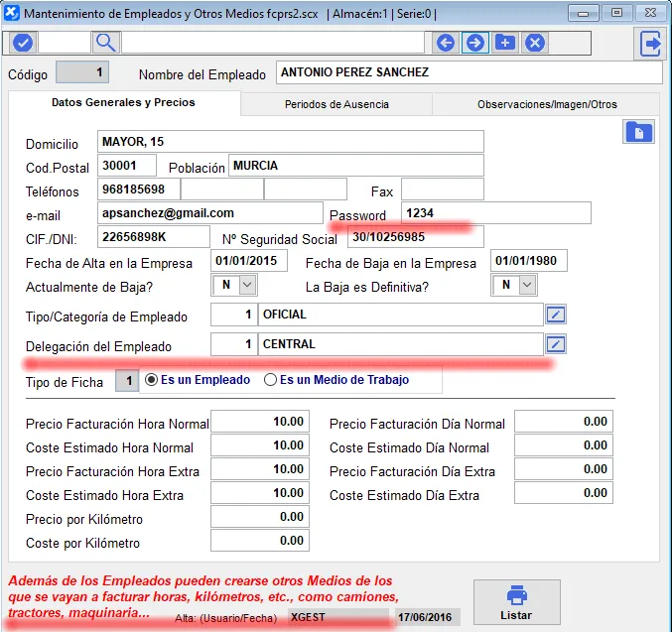
Task: Open the document file icon below tabs
Action: pyautogui.click(x=638, y=132)
